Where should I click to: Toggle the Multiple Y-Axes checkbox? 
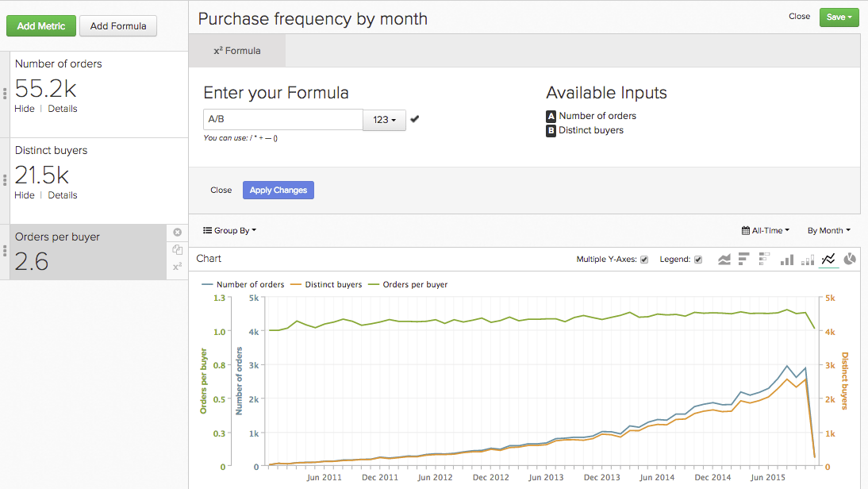[x=644, y=259]
